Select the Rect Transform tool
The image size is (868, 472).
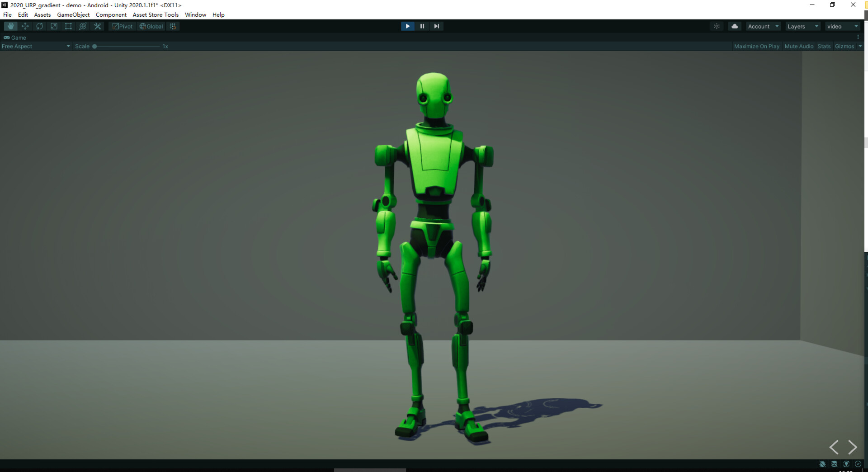tap(68, 26)
